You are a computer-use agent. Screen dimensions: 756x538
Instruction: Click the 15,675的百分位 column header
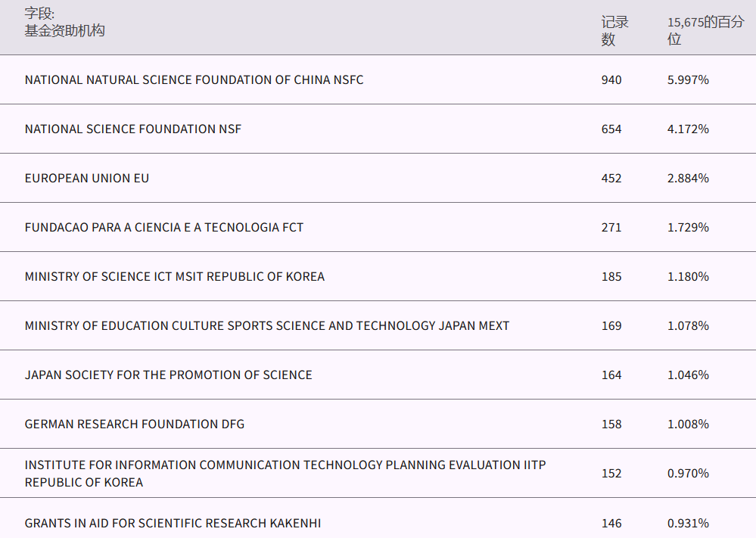point(705,31)
